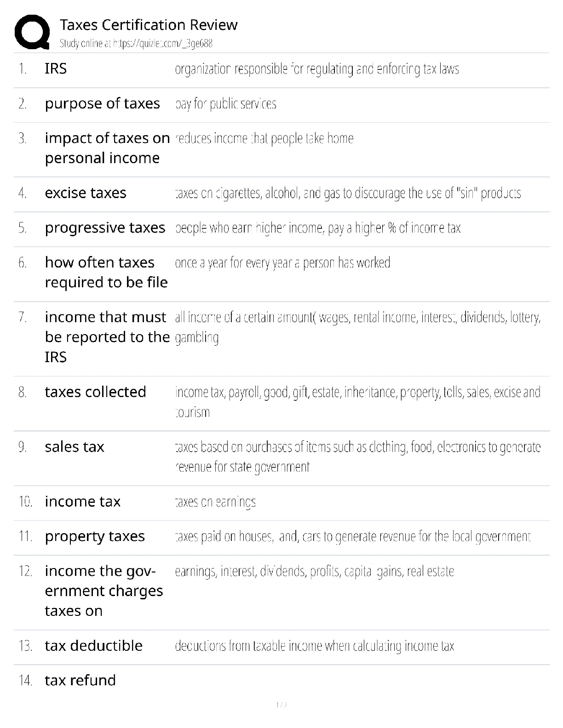This screenshot has height=728, width=563.
Task: Click the page number indicator at the bottom
Action: (281, 705)
